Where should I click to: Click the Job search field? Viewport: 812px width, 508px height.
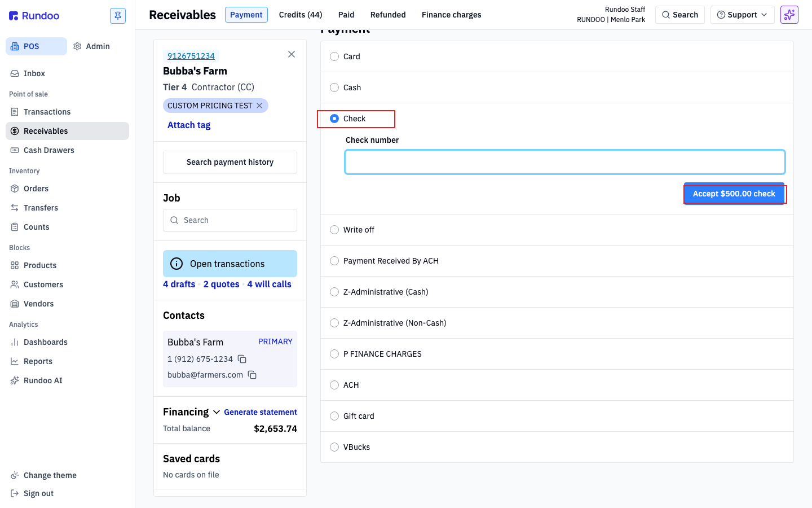click(230, 220)
